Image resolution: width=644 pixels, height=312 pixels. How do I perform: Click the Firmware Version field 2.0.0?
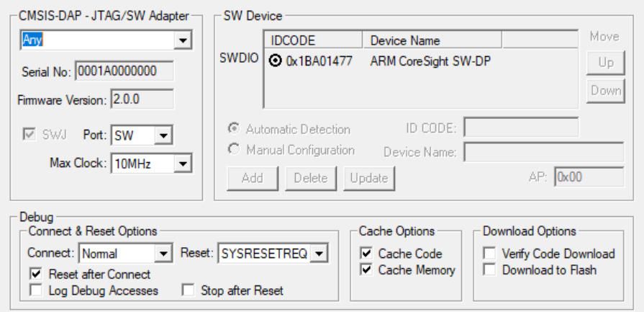click(x=142, y=99)
